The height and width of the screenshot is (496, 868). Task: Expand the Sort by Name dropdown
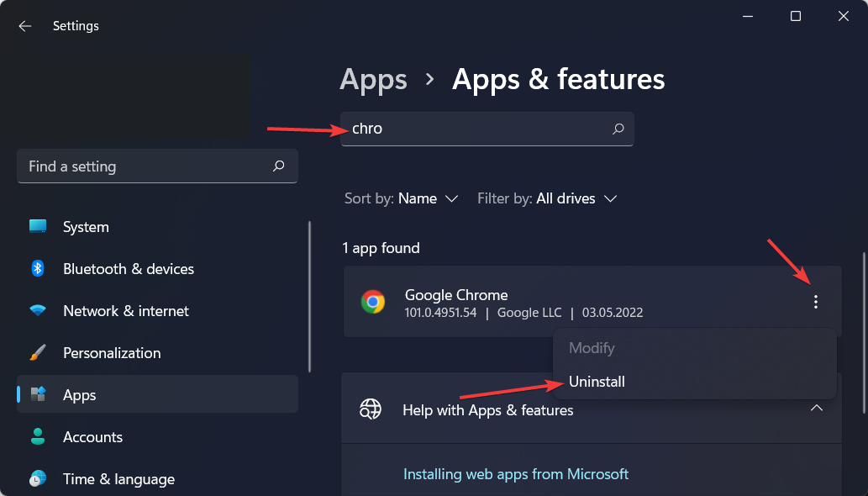click(402, 198)
